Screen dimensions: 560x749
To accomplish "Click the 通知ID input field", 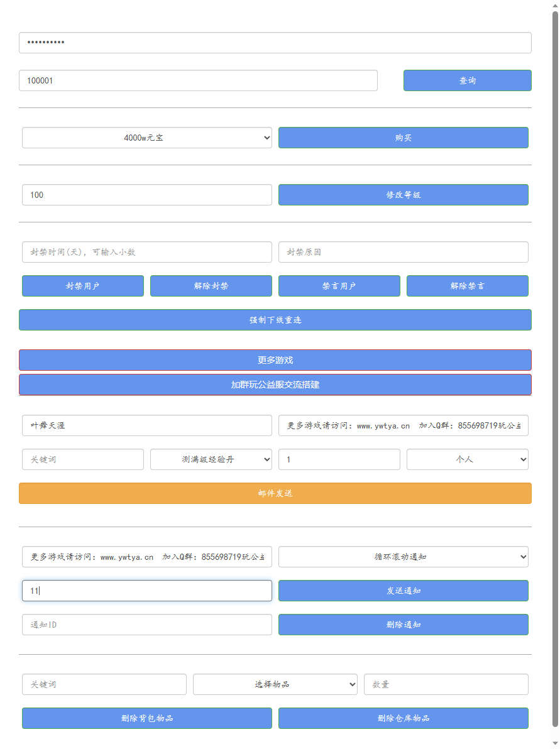I will [146, 625].
